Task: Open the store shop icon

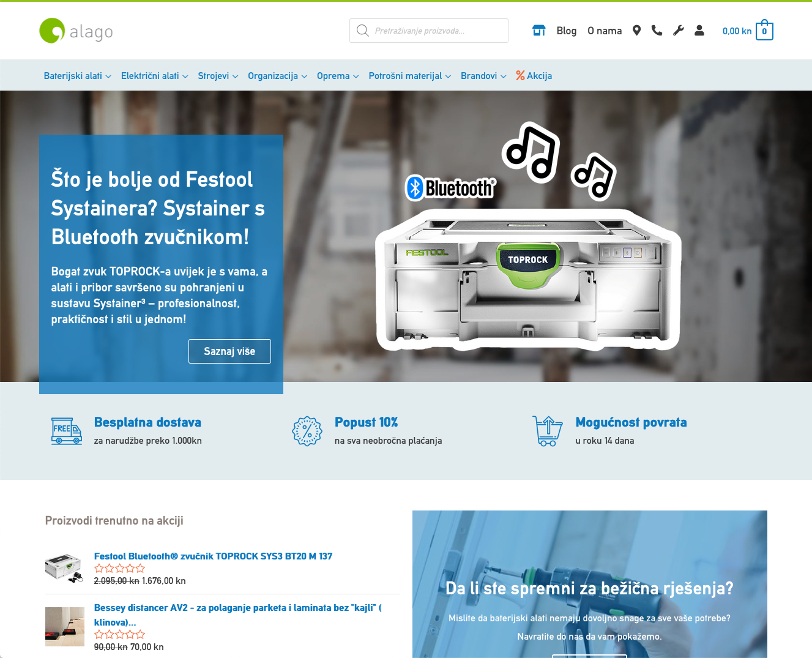Action: [539, 31]
